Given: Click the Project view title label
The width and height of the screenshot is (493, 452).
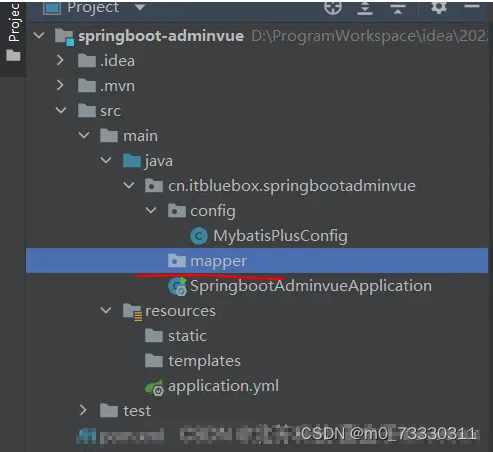Looking at the screenshot, I should pos(93,8).
